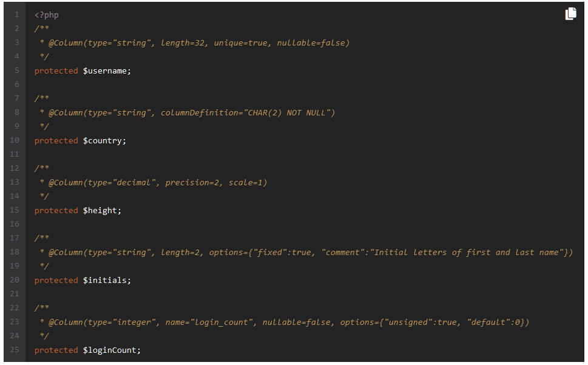This screenshot has height=365, width=588.
Task: Click the unique=true annotation text
Action: [241, 43]
